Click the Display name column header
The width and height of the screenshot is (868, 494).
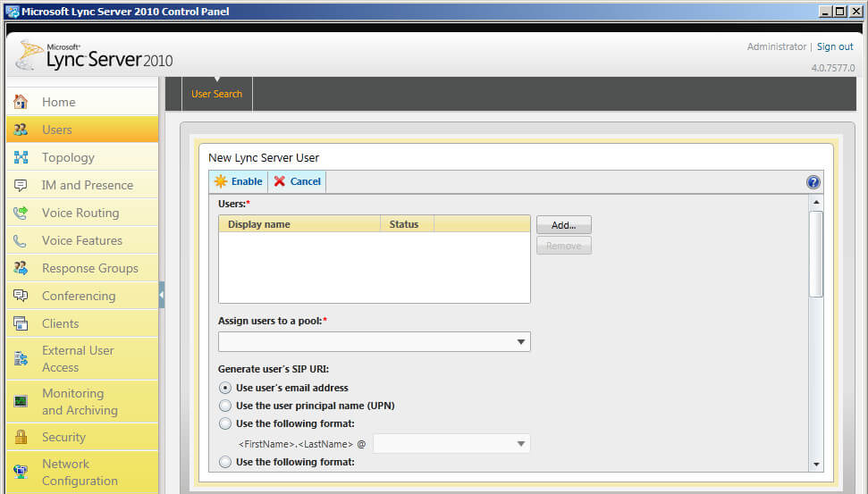click(x=299, y=224)
